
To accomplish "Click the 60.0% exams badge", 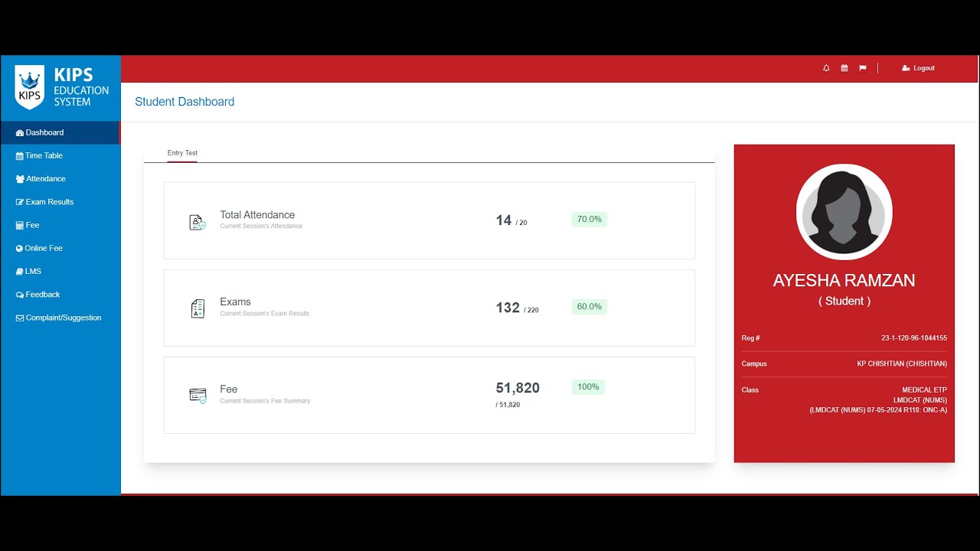I will coord(589,307).
